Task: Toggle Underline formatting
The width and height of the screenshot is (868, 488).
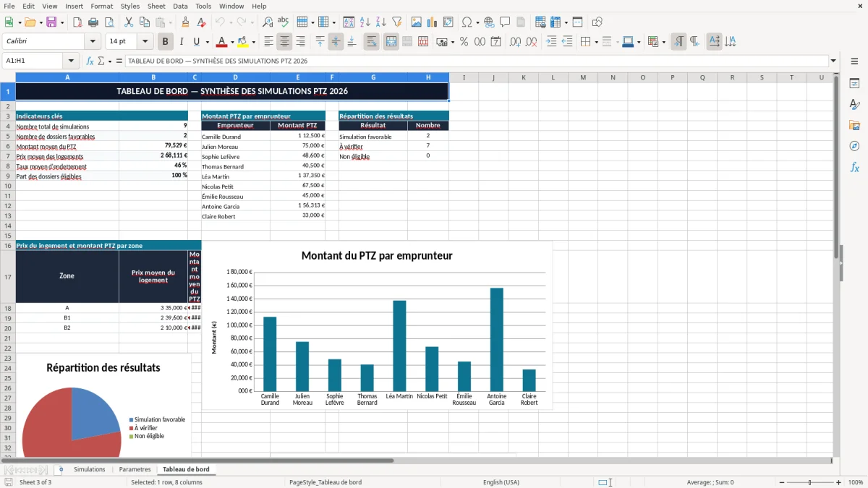Action: coord(197,42)
